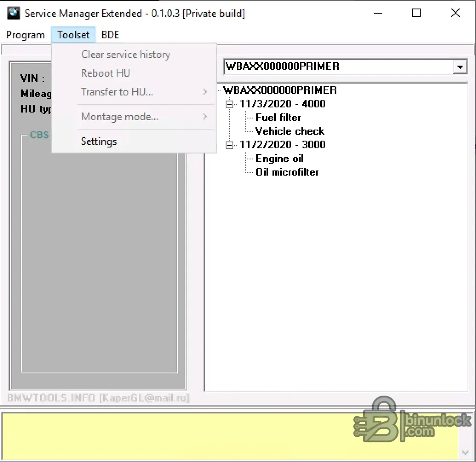Maximize the Service Manager window
Screen dimensions: 476x462
[416, 13]
